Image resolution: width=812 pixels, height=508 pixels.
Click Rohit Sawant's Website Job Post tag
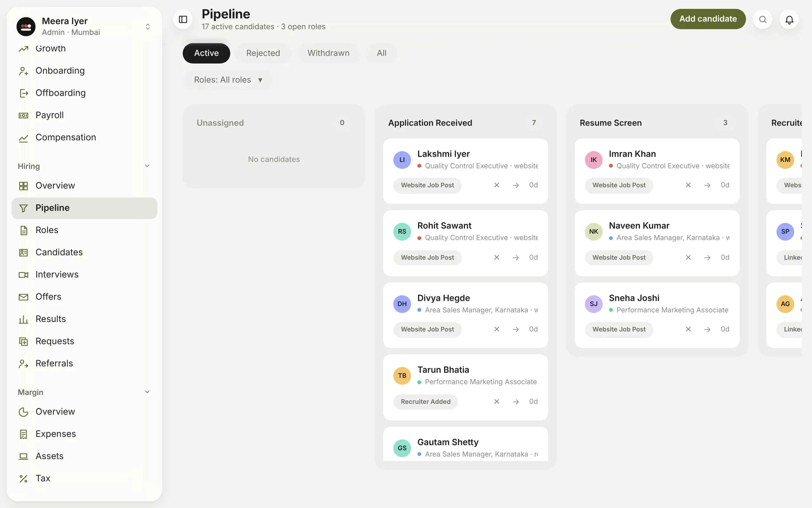click(427, 257)
